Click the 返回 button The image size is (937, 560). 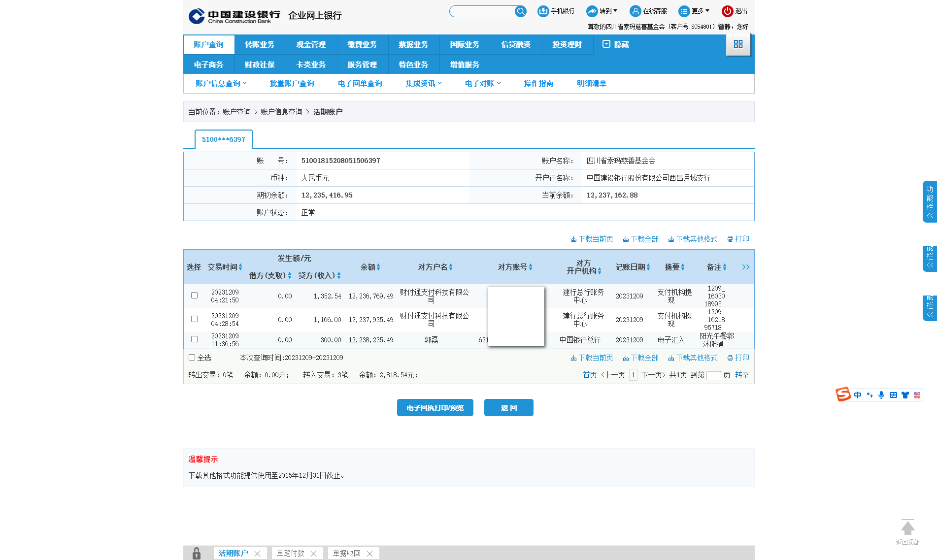[509, 408]
